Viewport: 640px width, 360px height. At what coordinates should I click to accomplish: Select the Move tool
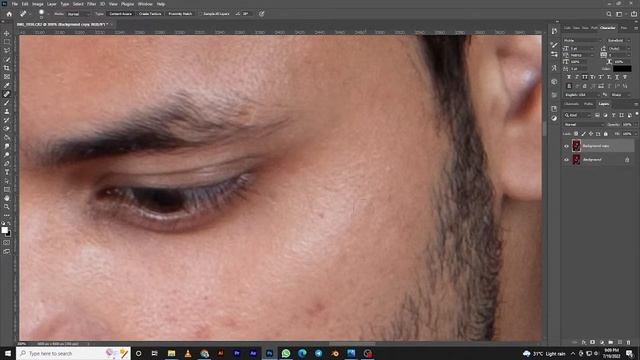click(x=7, y=33)
